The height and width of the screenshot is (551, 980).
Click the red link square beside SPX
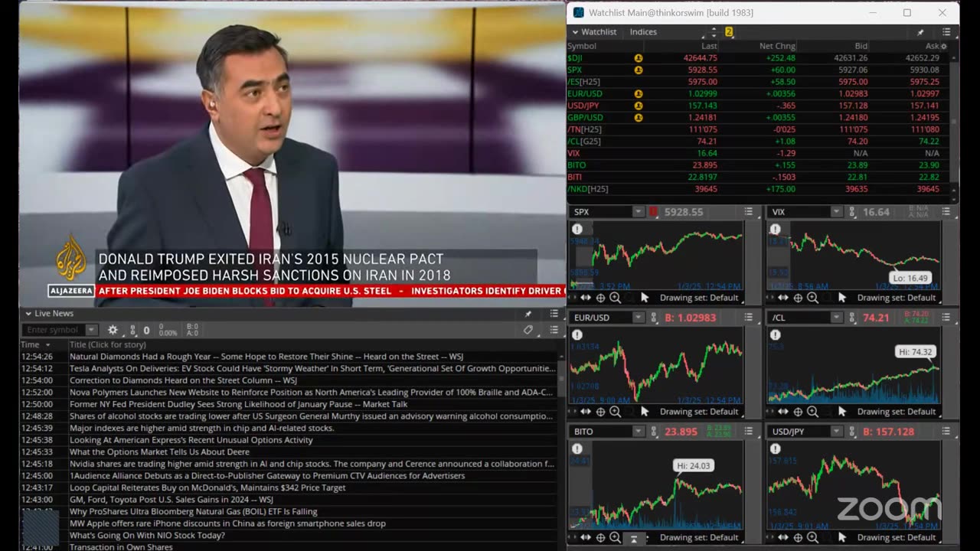coord(654,212)
